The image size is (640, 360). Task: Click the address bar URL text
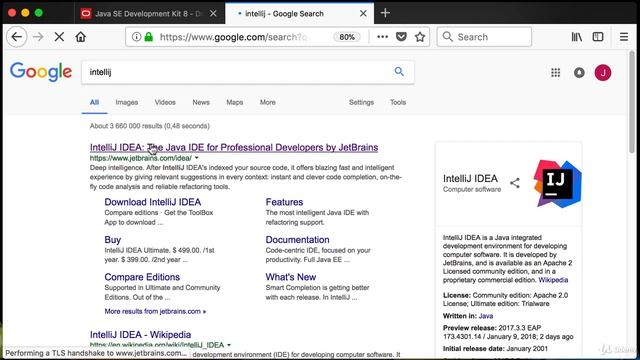[233, 37]
